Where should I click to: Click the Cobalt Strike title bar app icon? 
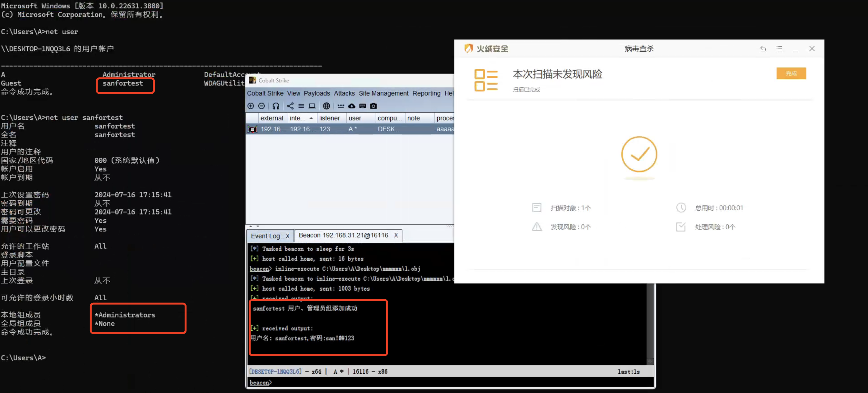252,80
